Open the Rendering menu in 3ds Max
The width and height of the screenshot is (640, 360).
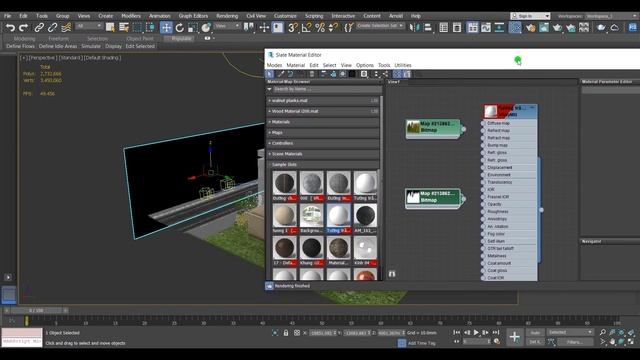(227, 16)
